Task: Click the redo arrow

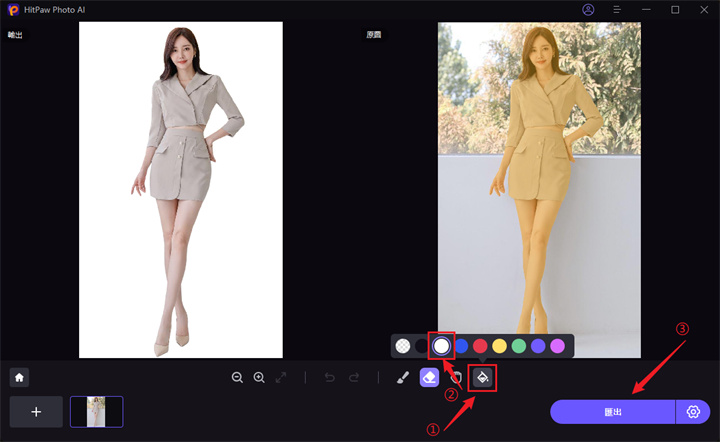Action: [354, 378]
